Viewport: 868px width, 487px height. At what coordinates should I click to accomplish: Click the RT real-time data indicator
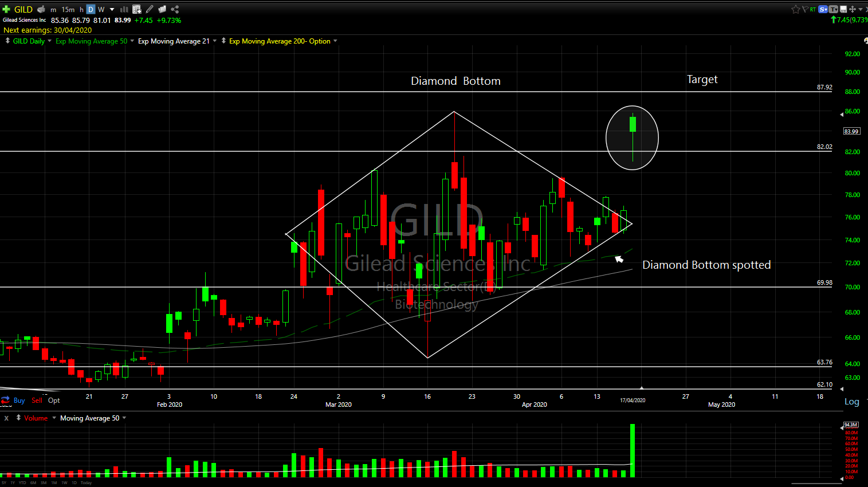pos(813,10)
